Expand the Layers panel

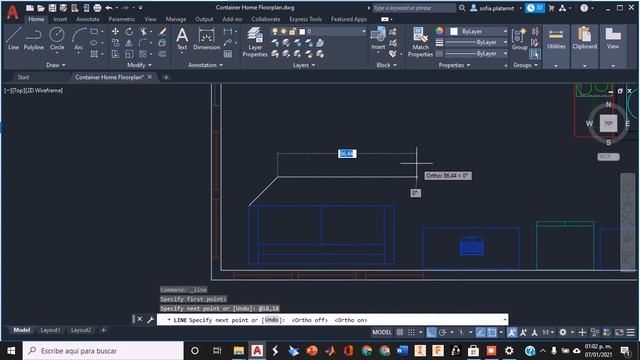304,65
